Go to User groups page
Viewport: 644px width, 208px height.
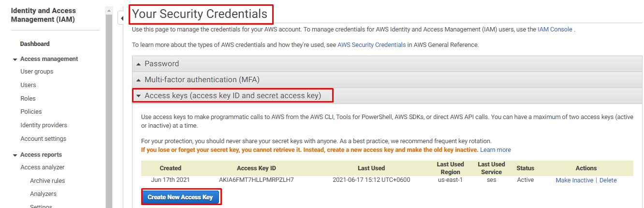tap(37, 72)
